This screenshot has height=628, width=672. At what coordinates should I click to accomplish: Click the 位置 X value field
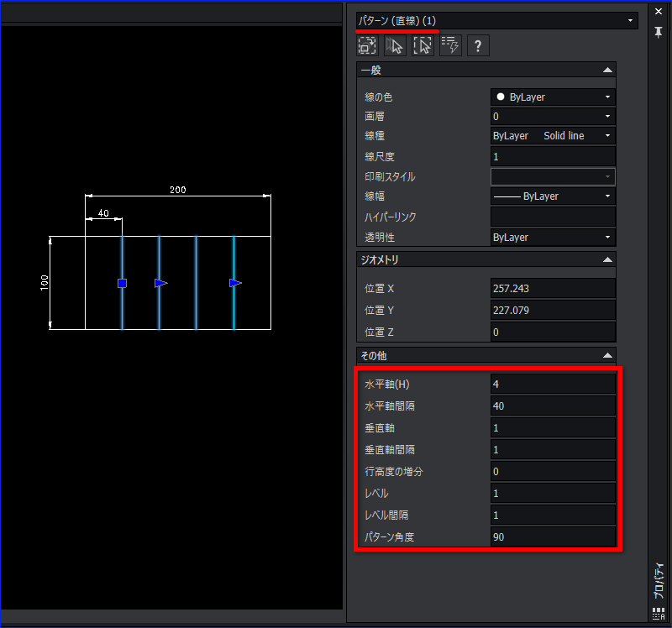point(553,289)
